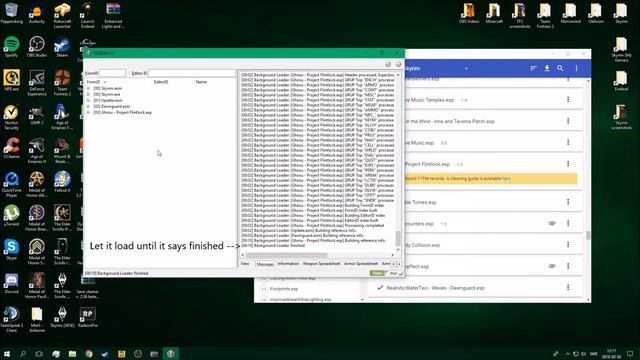The image size is (640, 360).
Task: Focus the FormID search field
Action: click(112, 73)
